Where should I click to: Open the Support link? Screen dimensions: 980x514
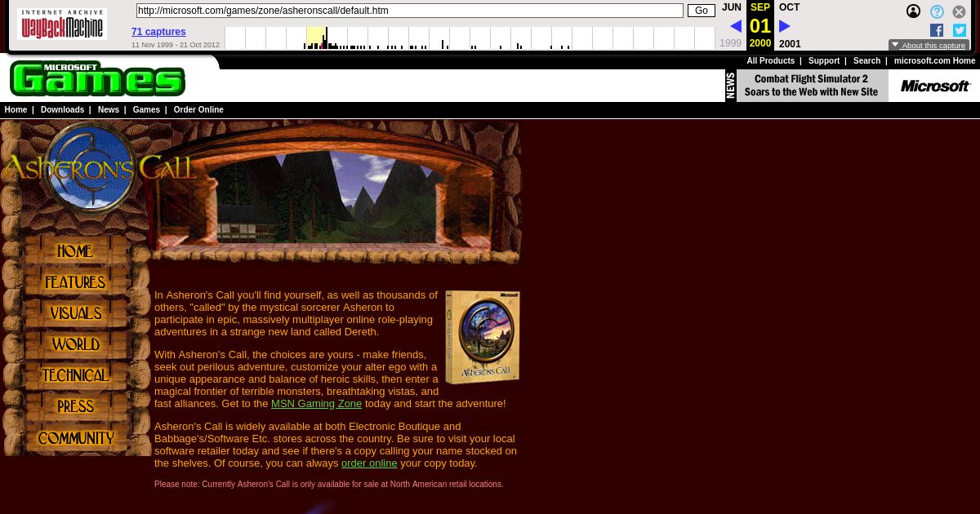click(824, 61)
